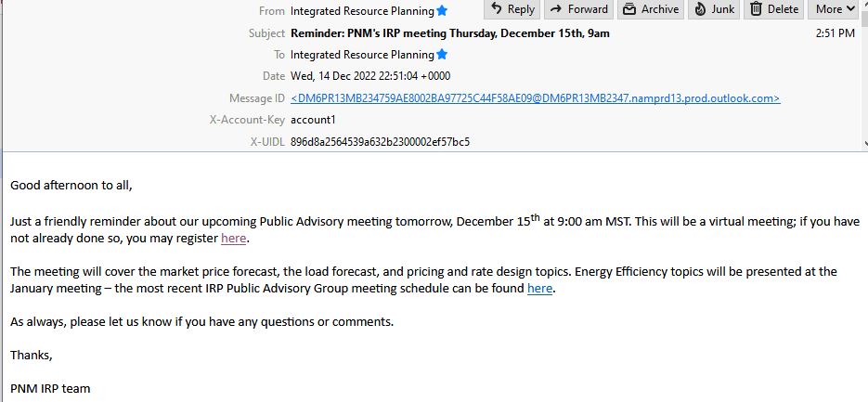The width and height of the screenshot is (868, 402).
Task: Click the Date header value
Action: click(370, 76)
